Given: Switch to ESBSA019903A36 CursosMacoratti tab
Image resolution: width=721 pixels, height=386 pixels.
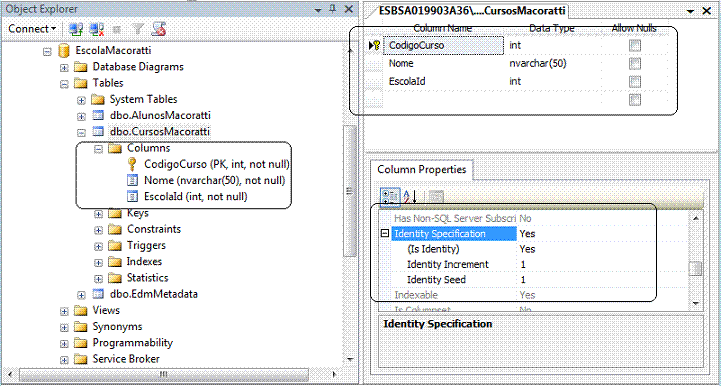Looking at the screenshot, I should coord(472,11).
